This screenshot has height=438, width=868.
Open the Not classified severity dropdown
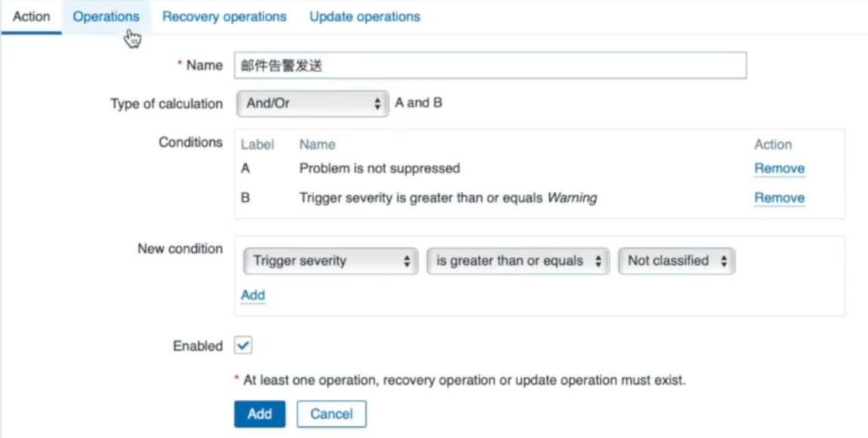coord(676,261)
